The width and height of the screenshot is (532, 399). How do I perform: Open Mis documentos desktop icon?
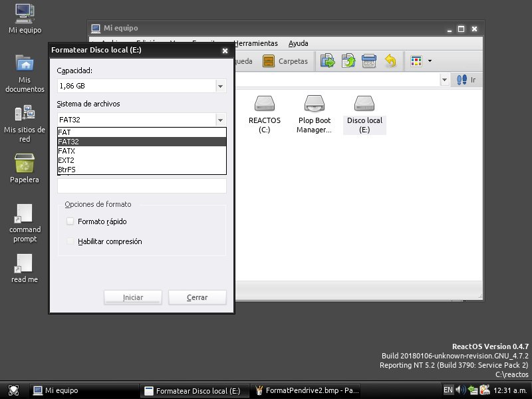25,73
